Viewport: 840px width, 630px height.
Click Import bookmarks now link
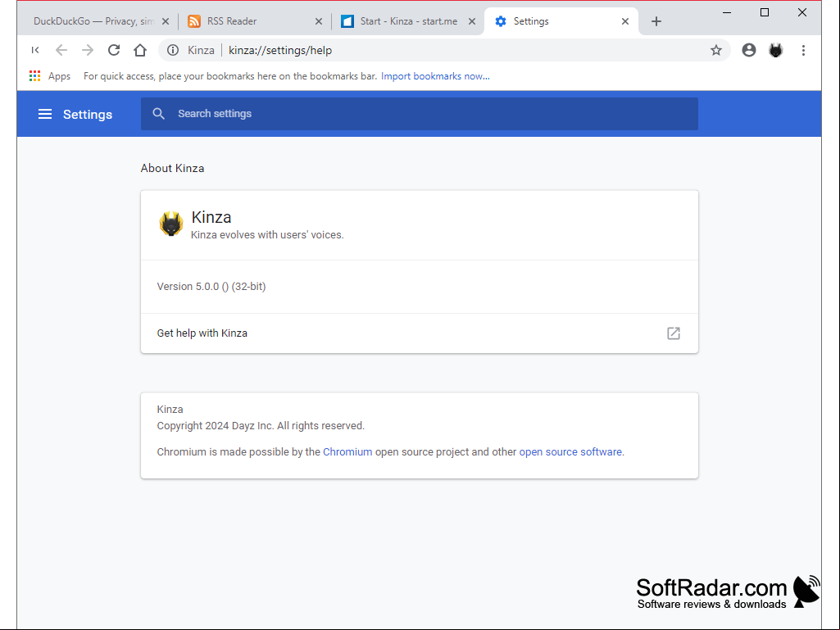tap(435, 76)
